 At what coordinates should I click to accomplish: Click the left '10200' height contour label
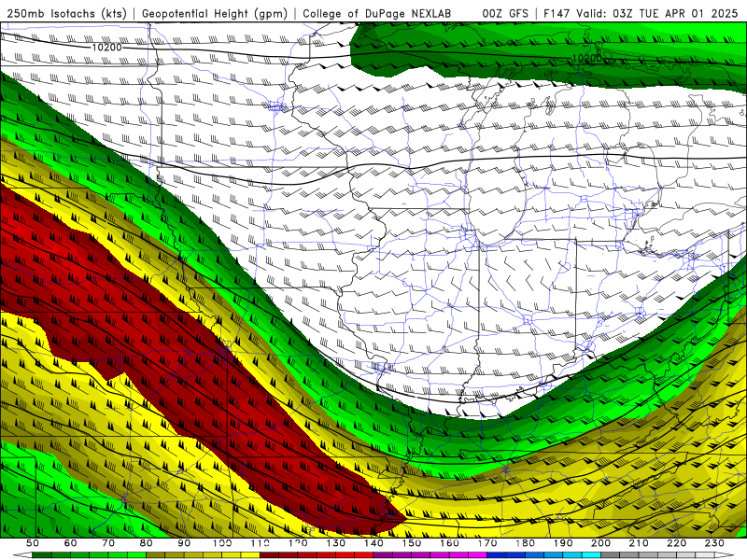106,48
